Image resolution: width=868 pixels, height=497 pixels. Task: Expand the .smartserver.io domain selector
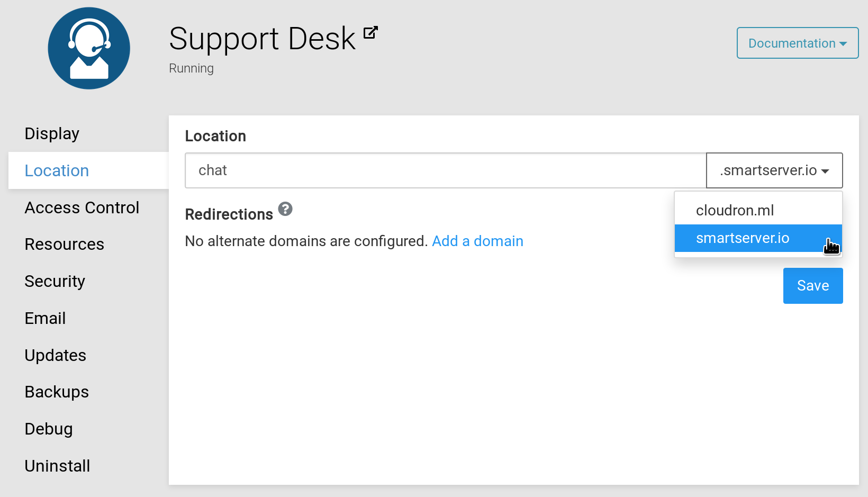tap(774, 170)
